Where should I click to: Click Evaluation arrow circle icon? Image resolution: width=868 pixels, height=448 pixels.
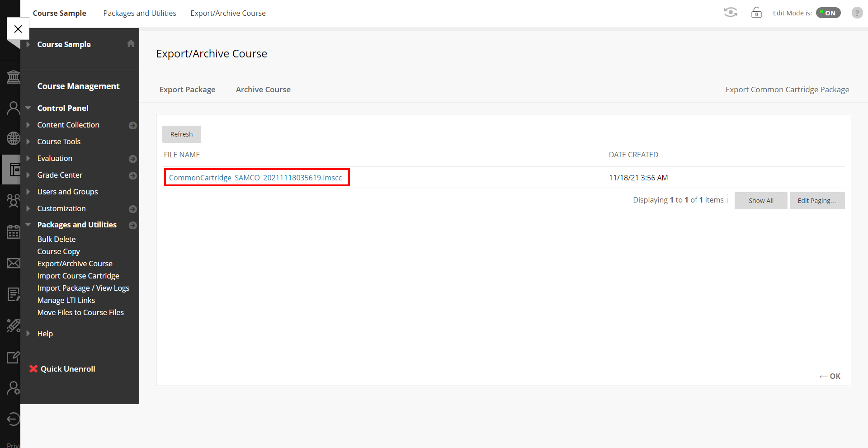(132, 159)
